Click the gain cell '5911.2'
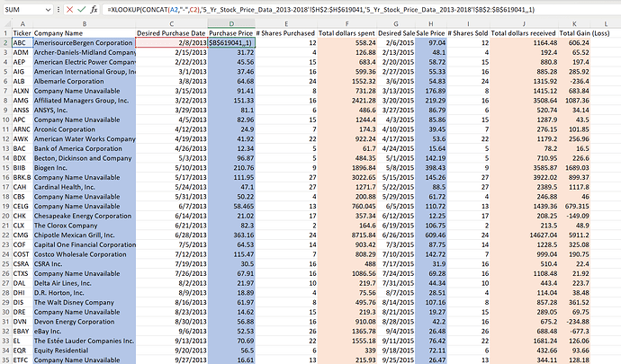 (x=574, y=235)
